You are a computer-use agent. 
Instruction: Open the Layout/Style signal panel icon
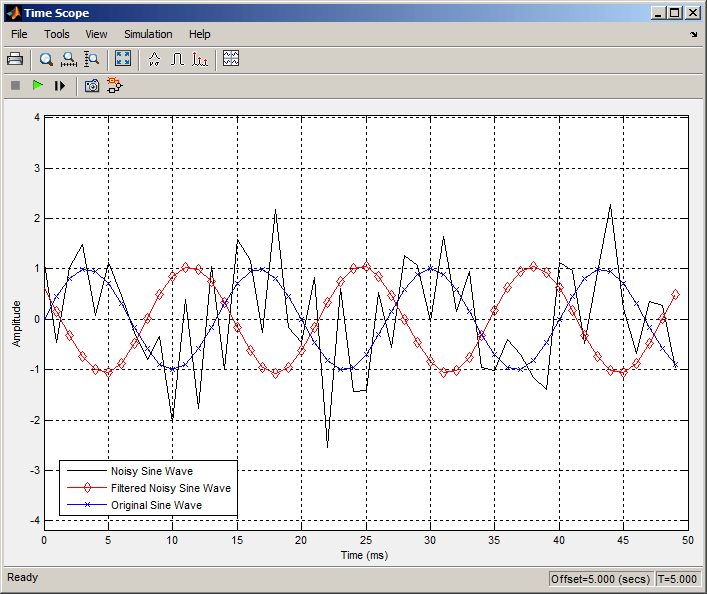pos(231,59)
